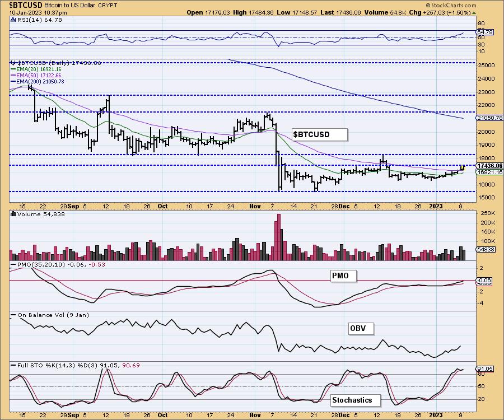504x420 pixels.
Task: Click the Chg +257.03 (+1.50%) value
Action: tap(440, 12)
